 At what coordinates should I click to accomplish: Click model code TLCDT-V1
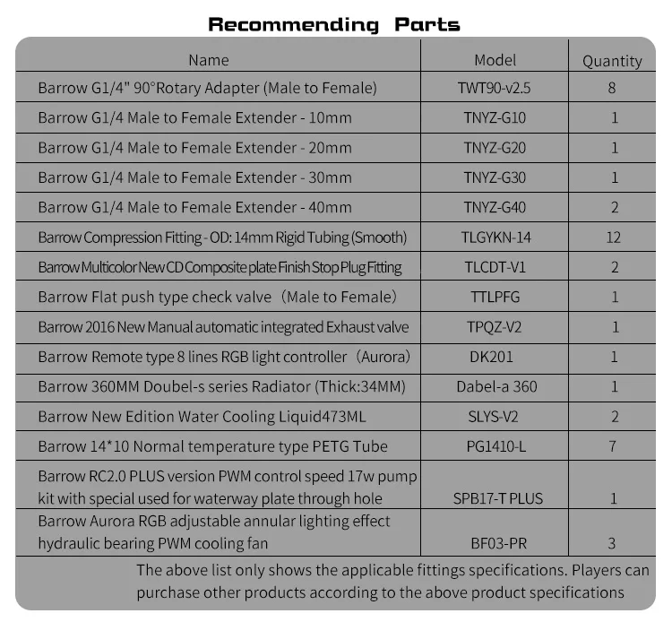coord(495,267)
